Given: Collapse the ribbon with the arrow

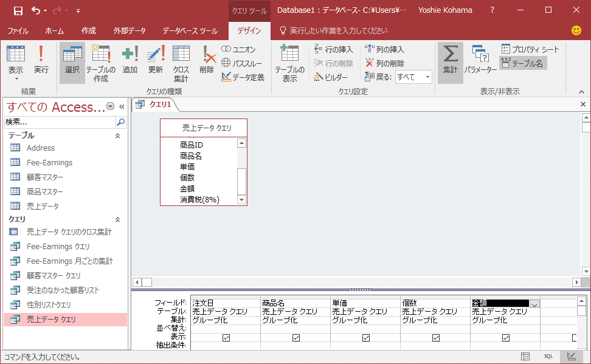Looking at the screenshot, I should (582, 92).
